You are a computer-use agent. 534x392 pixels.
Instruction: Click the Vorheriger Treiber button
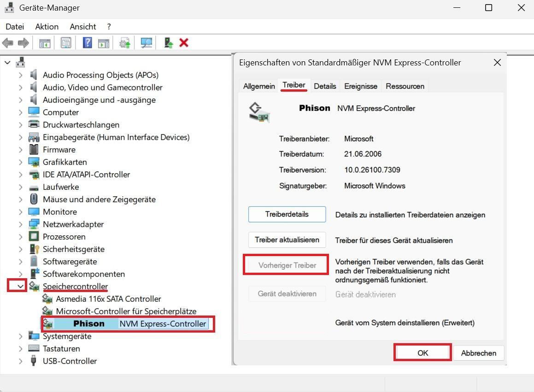click(x=287, y=265)
